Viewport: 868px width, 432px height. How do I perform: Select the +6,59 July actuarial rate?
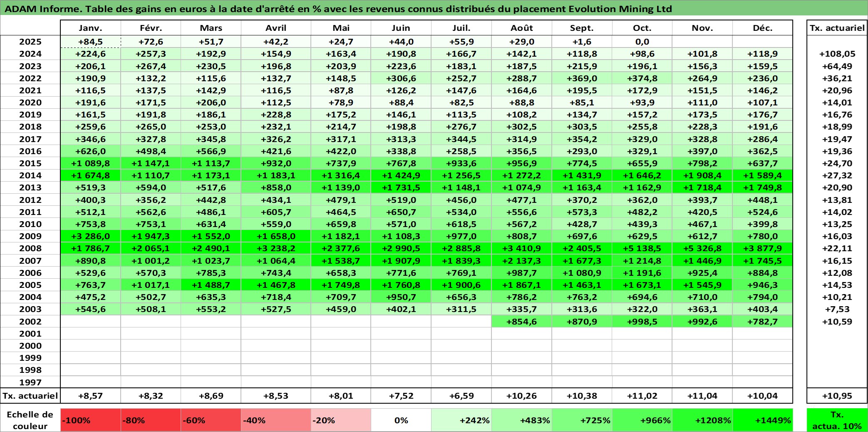coord(461,396)
